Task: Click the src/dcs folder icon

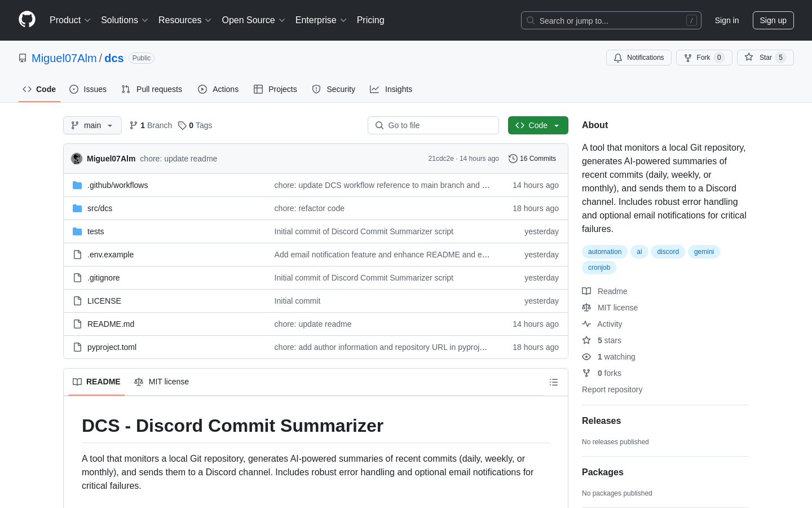Action: [x=77, y=208]
